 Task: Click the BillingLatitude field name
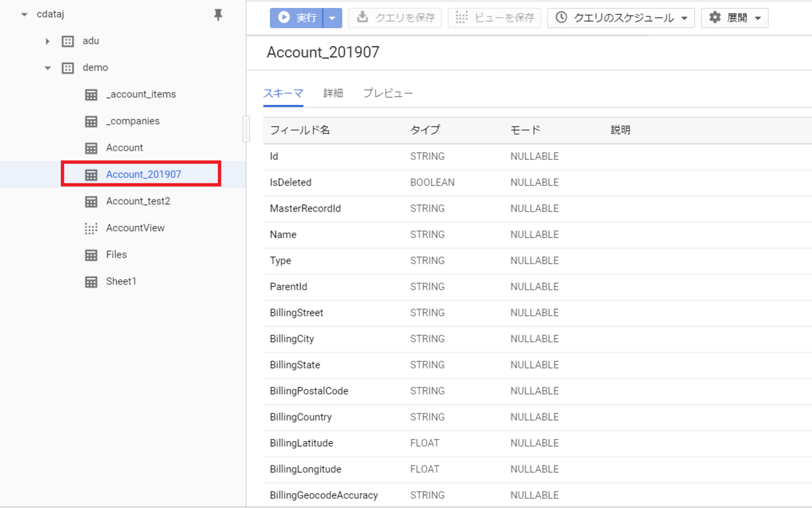click(x=301, y=443)
